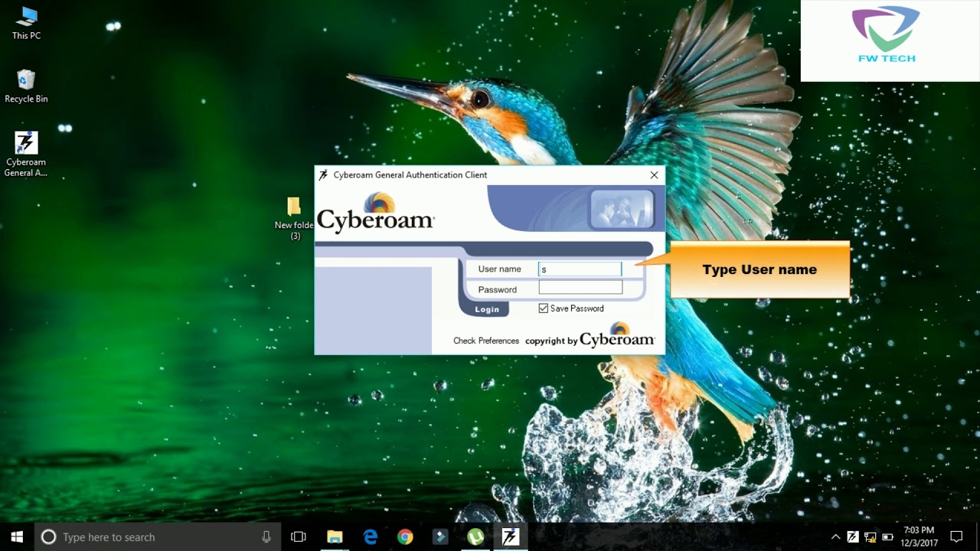Select the Recycle Bin desktop icon
This screenshot has height=551, width=980.
(x=26, y=86)
